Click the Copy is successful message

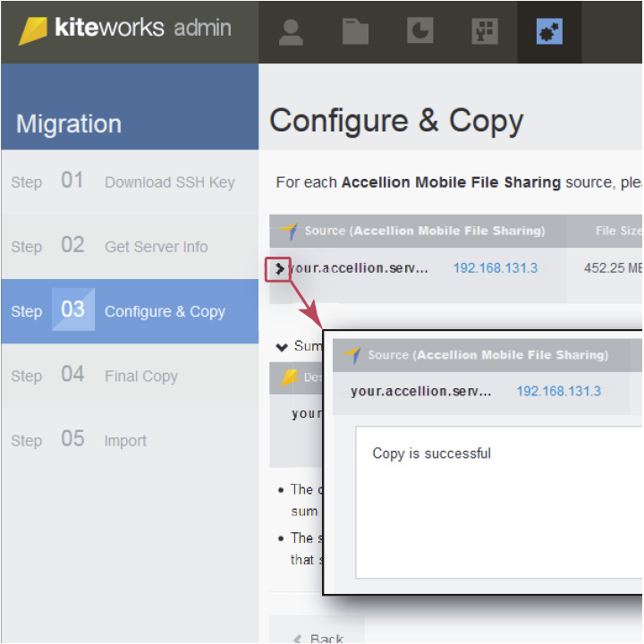point(431,453)
